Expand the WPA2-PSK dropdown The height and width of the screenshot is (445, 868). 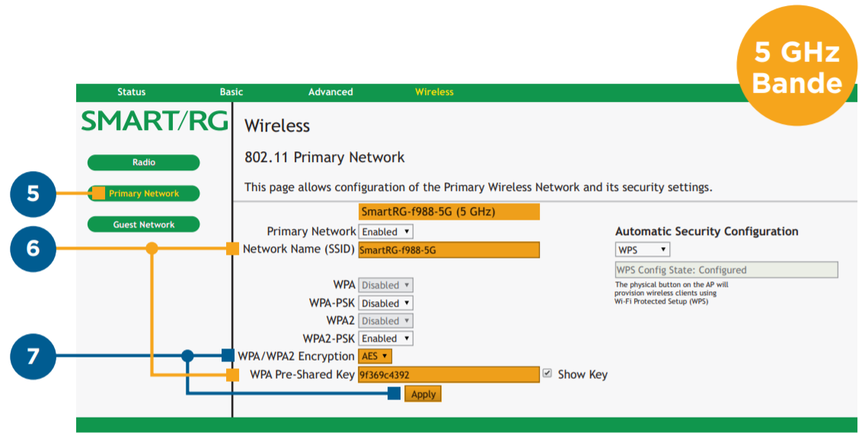(386, 339)
